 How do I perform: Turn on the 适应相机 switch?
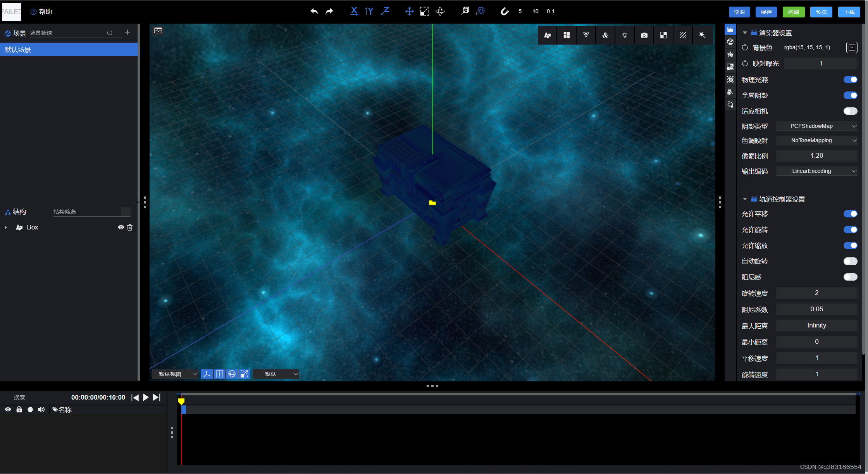850,111
